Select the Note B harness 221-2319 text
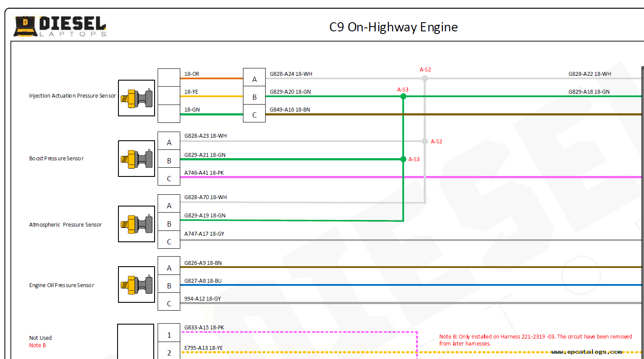The width and height of the screenshot is (644, 359). coord(535,340)
